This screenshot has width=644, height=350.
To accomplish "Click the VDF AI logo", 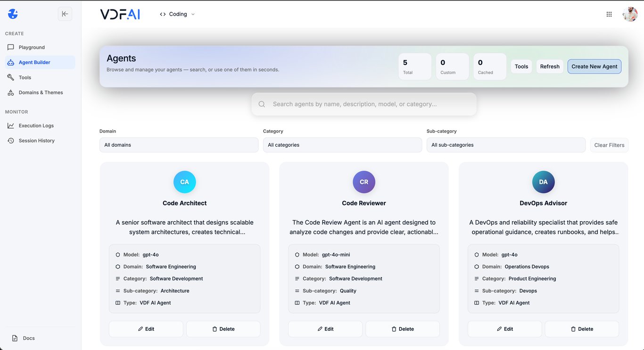I will pyautogui.click(x=120, y=14).
